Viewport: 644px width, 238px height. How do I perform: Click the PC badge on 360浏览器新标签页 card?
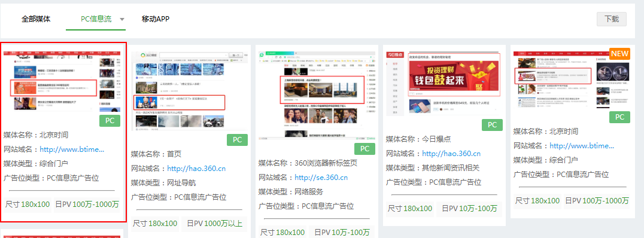(x=364, y=148)
